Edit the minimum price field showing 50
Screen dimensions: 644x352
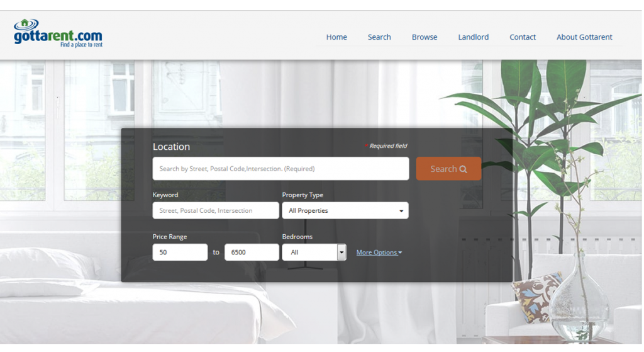180,252
